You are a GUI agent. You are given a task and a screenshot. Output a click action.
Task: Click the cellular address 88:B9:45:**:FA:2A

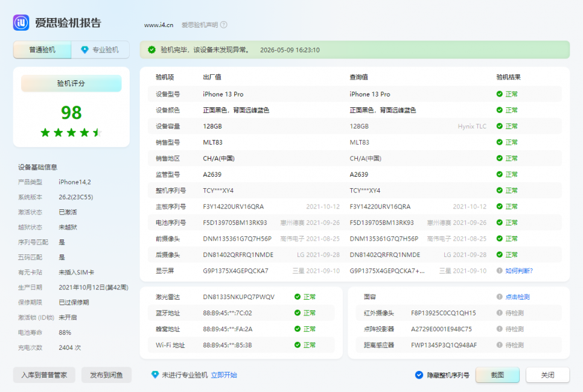(228, 329)
